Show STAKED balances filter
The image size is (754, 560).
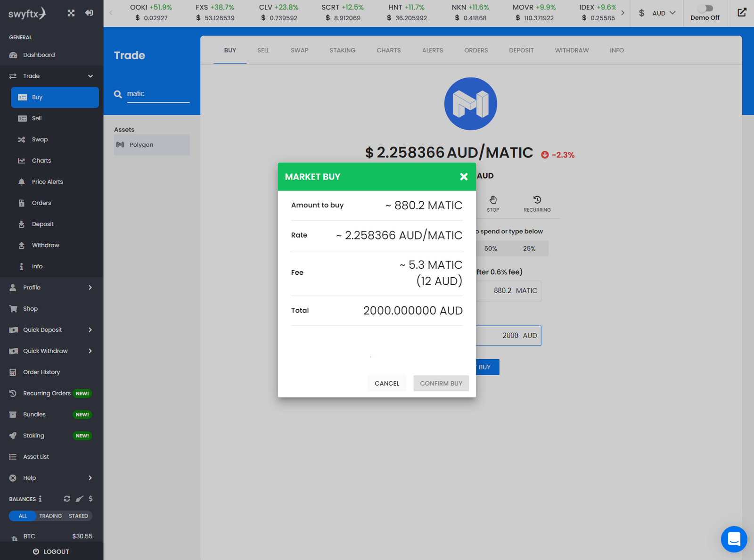click(78, 516)
